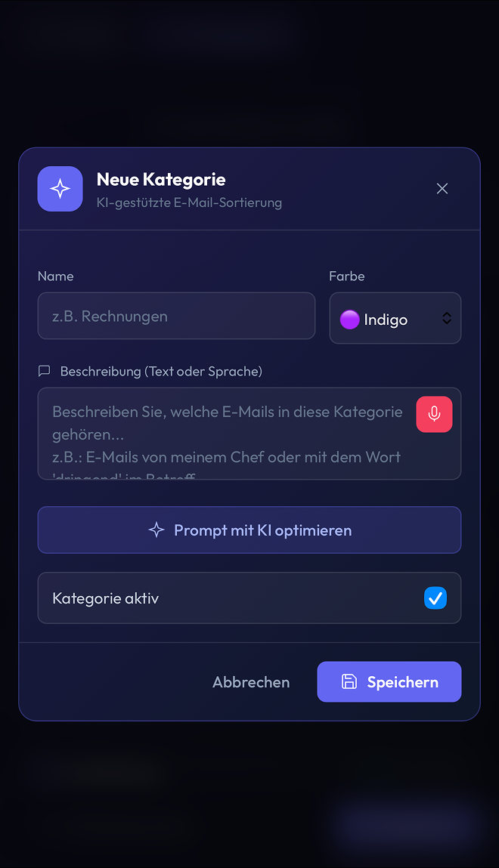Click the speech bubble icon beside Beschreibung

45,371
